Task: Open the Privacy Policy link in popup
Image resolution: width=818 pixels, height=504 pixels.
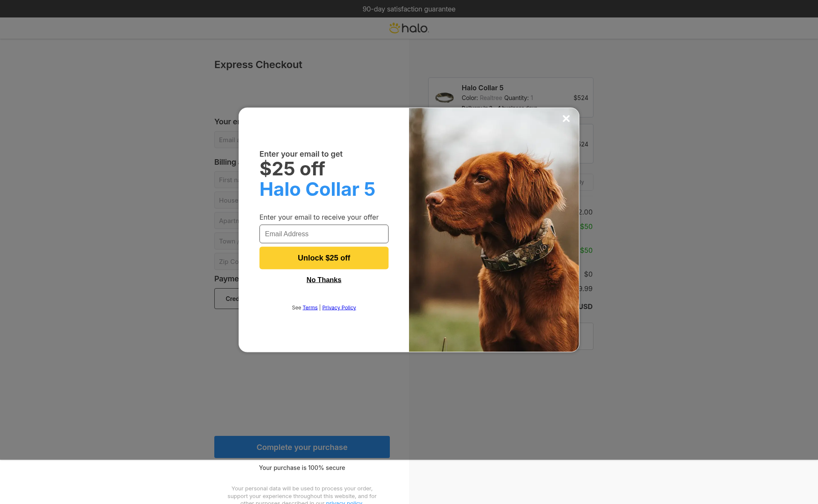Action: [339, 307]
